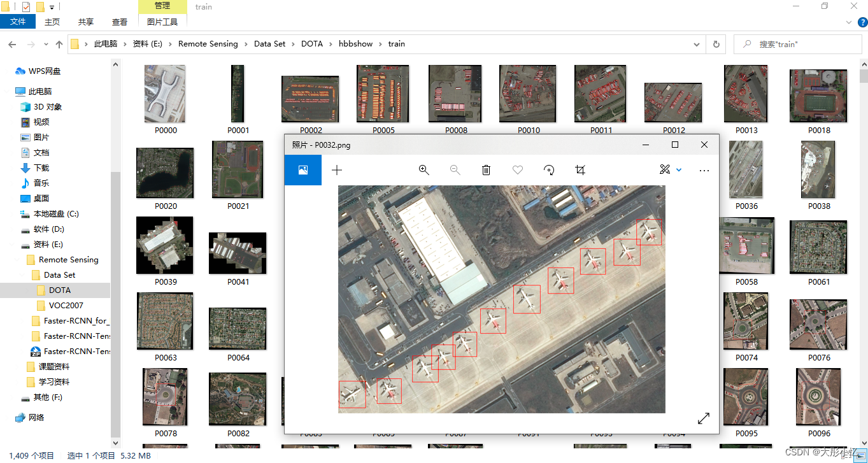This screenshot has height=463, width=868.
Task: Click the navigation pane vertical scrollbar
Action: [x=115, y=303]
